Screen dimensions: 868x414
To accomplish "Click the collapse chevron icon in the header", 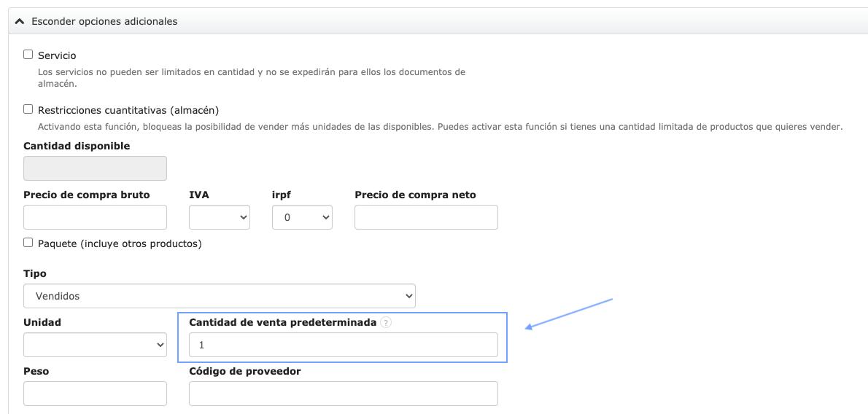I will (20, 22).
